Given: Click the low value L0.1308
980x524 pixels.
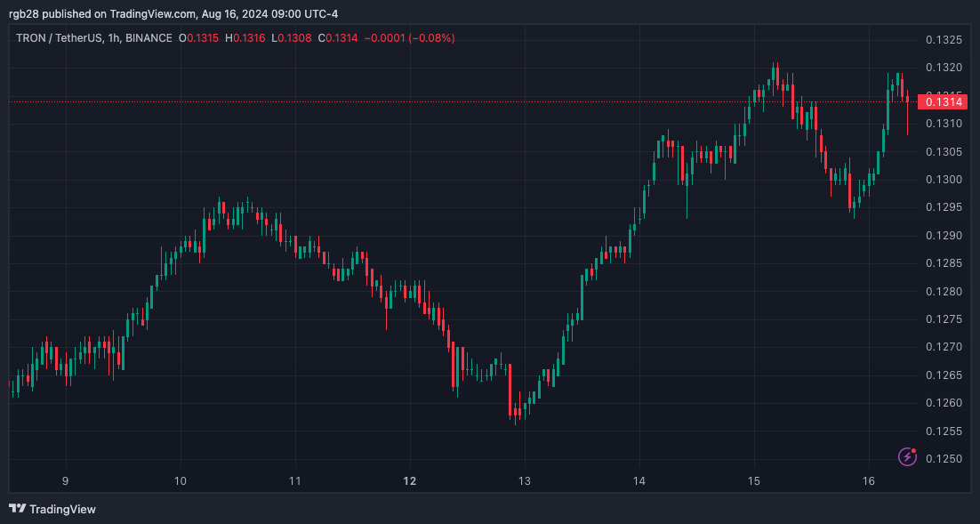Looking at the screenshot, I should pos(291,38).
